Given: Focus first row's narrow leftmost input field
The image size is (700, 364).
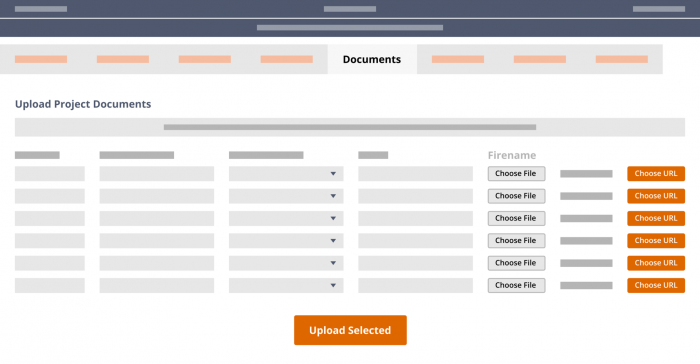Looking at the screenshot, I should tap(50, 174).
